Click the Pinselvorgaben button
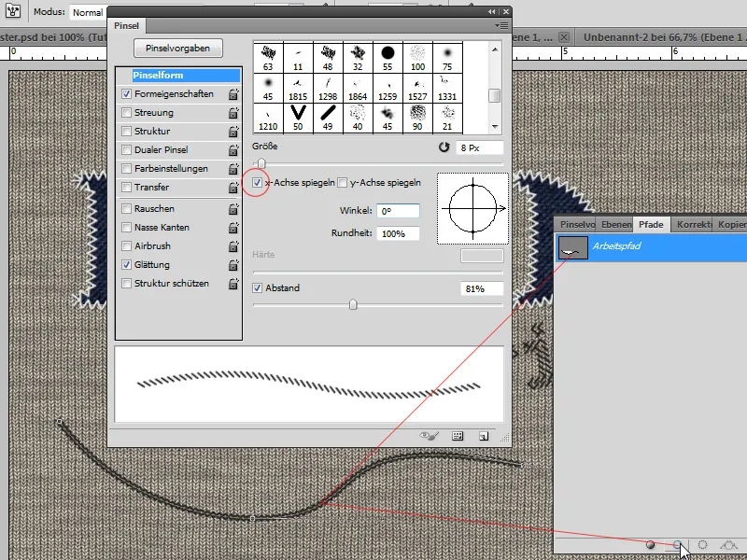Image resolution: width=747 pixels, height=560 pixels. 177,49
